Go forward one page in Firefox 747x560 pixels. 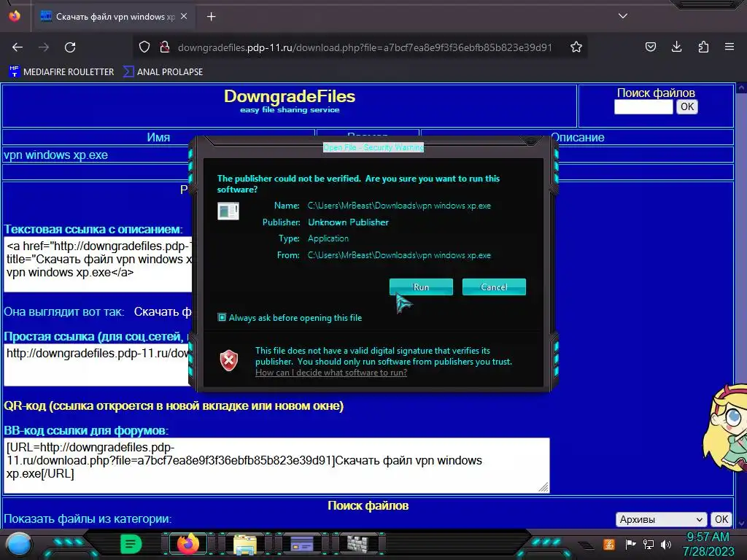(44, 47)
